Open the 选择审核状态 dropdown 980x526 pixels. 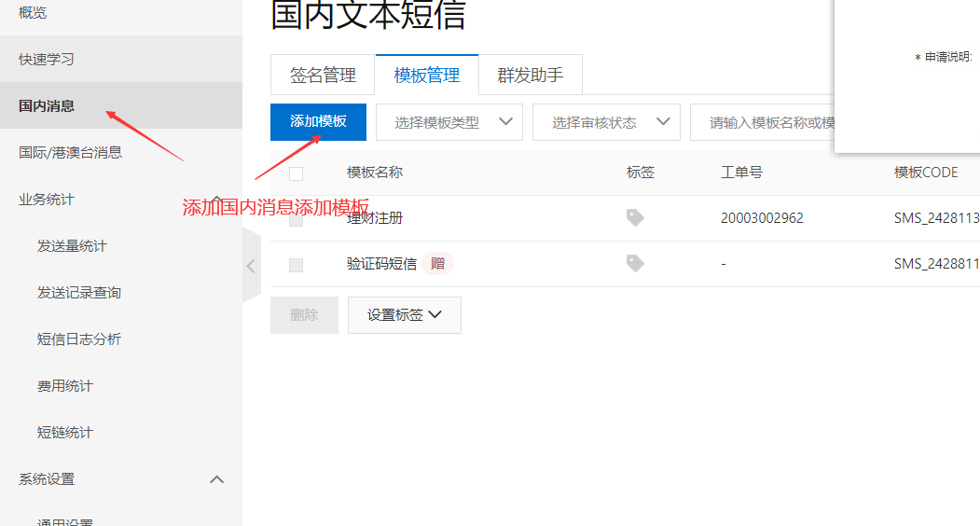pos(606,122)
